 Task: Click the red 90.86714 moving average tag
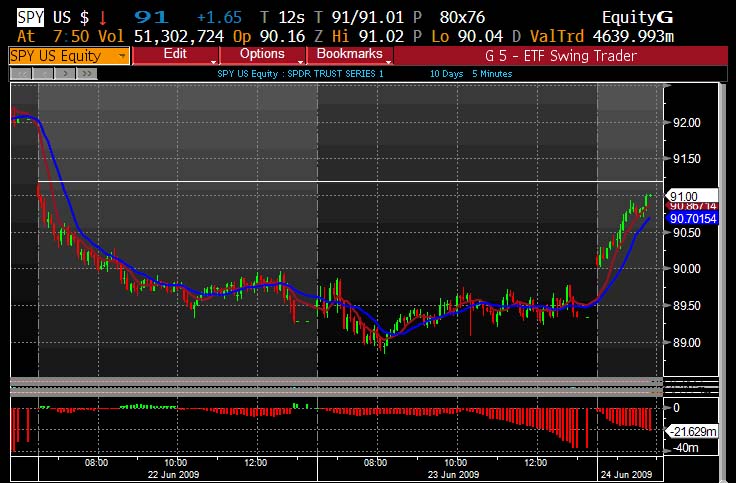(x=692, y=206)
